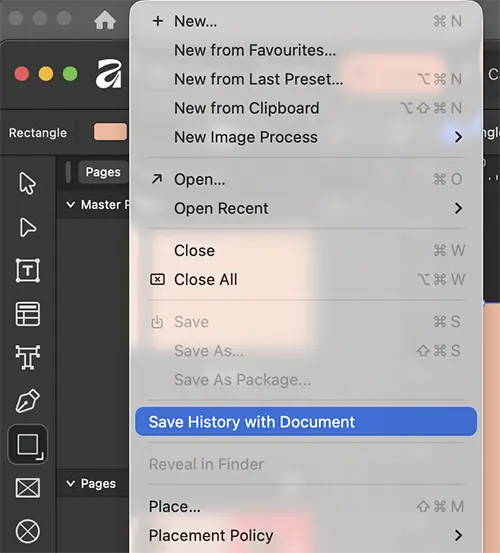Choose Close All menu entry

point(306,280)
